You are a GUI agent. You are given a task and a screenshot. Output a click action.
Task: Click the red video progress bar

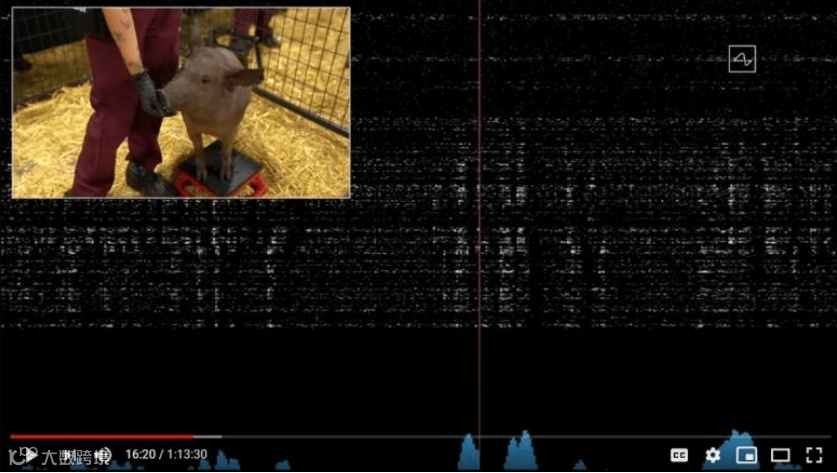pyautogui.click(x=101, y=437)
